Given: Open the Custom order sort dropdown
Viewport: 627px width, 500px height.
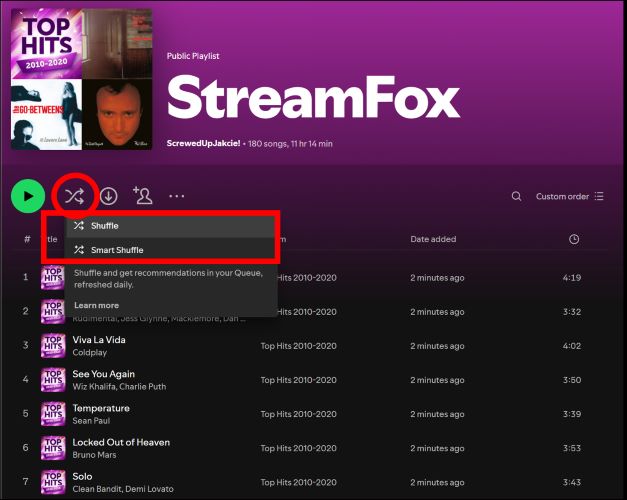Looking at the screenshot, I should tap(570, 196).
